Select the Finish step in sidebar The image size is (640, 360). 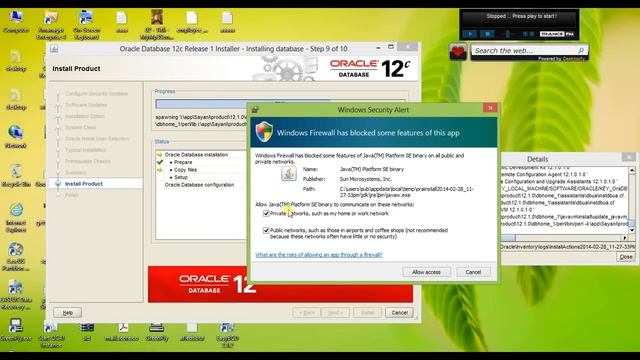[x=71, y=195]
